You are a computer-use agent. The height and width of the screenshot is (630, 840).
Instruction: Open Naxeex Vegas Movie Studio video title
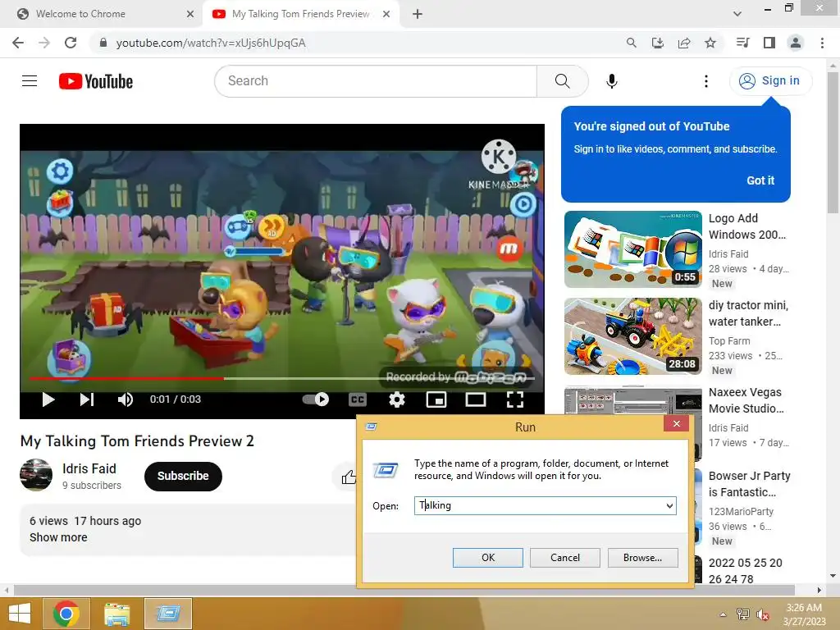[x=746, y=400]
